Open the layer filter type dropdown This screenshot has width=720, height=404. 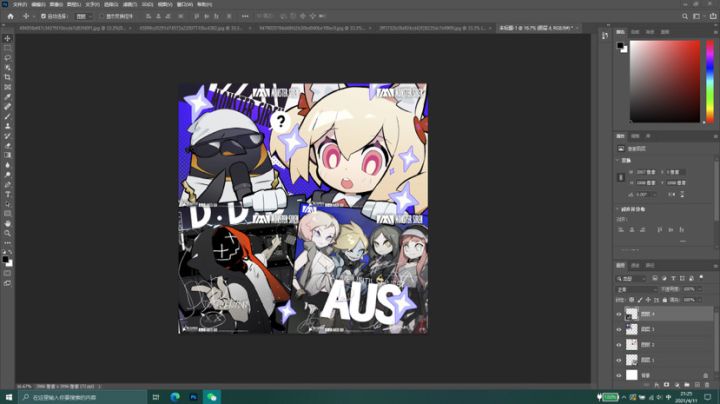(632, 279)
